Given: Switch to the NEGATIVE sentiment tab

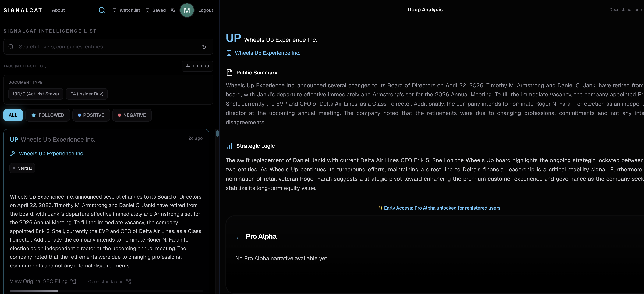Looking at the screenshot, I should pyautogui.click(x=132, y=115).
